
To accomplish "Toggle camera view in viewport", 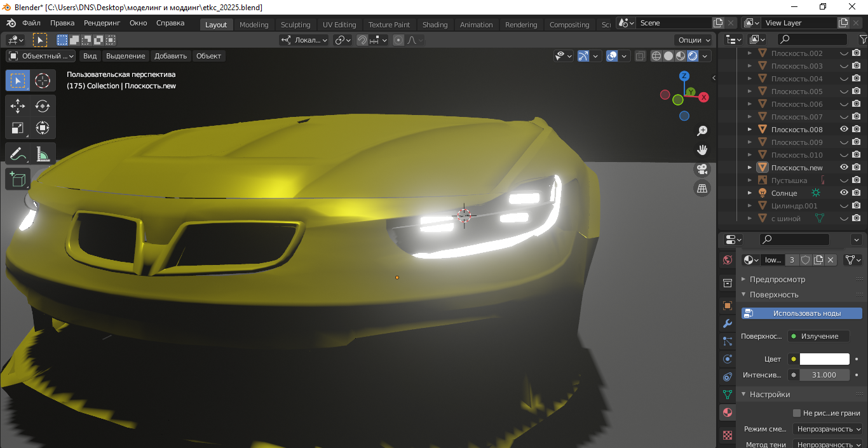I will [702, 169].
